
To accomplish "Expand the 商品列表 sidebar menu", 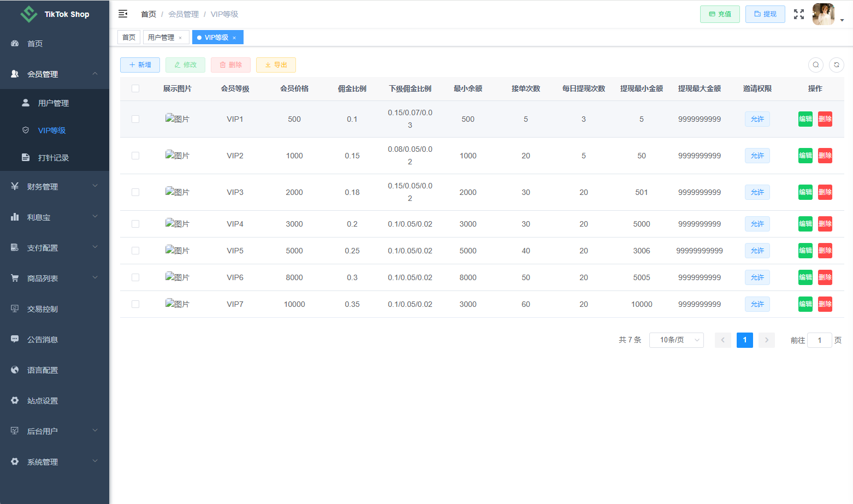I will click(55, 278).
